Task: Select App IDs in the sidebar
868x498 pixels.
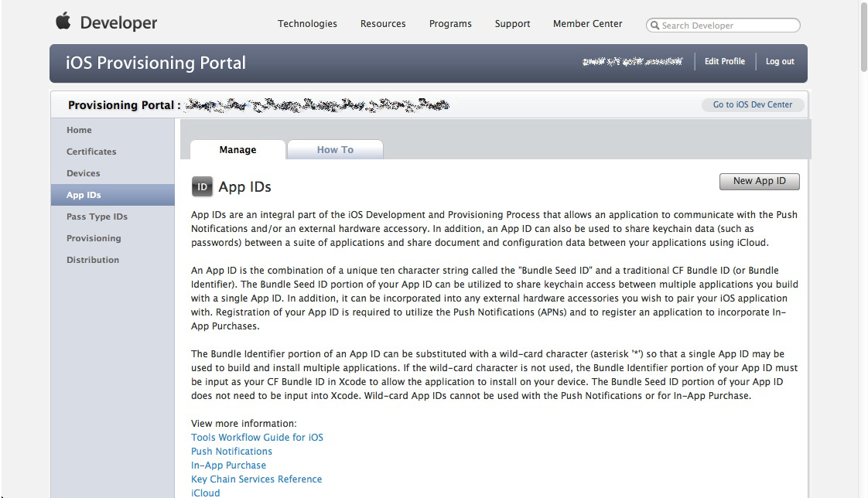Action: [113, 195]
